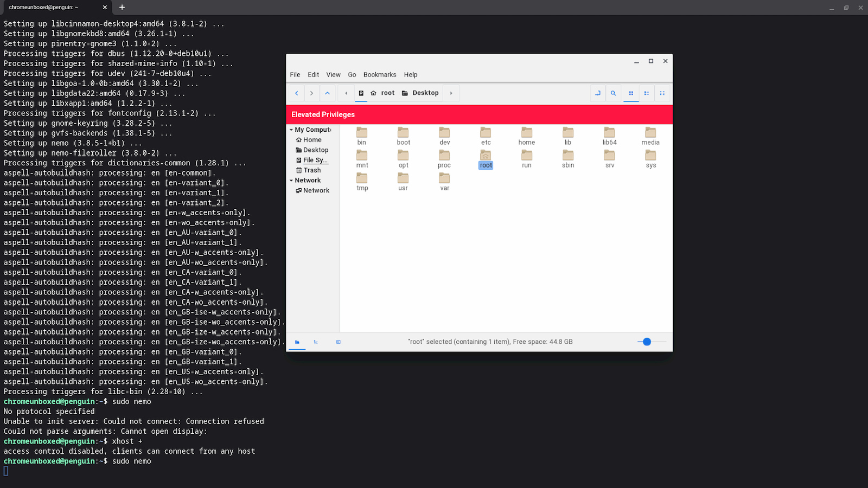Toggle the sidebar visibility in status bar
The image size is (868, 488).
coord(338,342)
